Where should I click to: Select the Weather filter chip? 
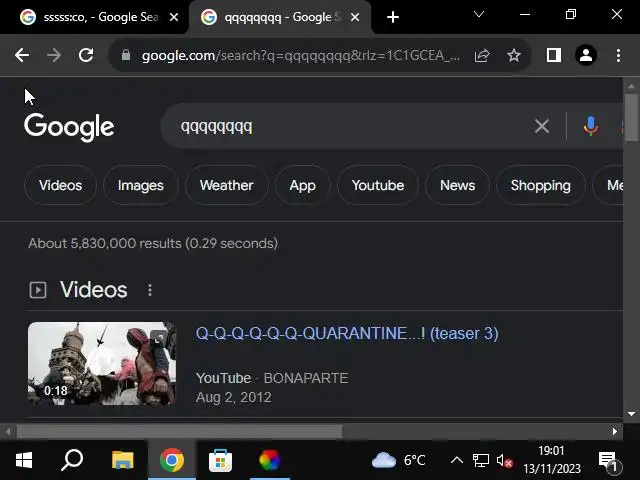coord(227,185)
